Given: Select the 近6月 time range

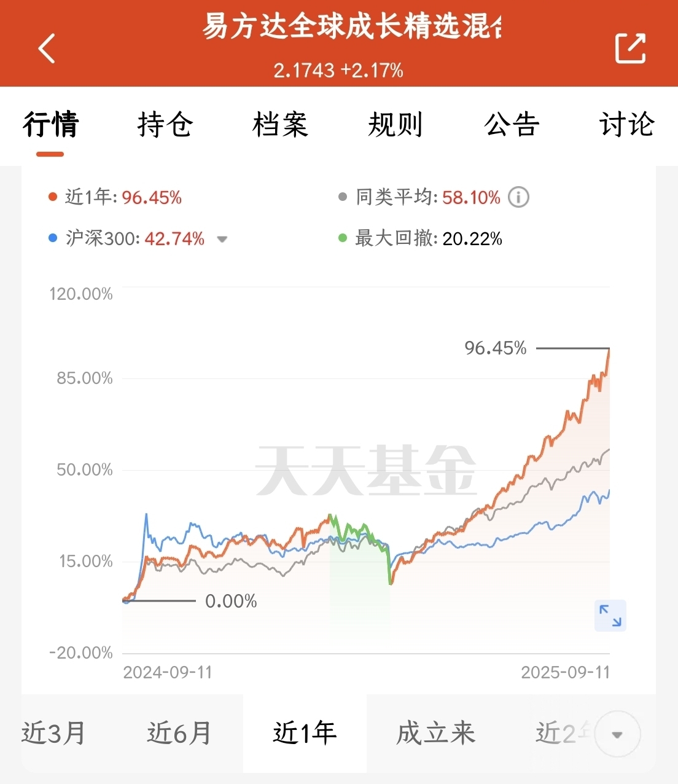Looking at the screenshot, I should tap(179, 733).
